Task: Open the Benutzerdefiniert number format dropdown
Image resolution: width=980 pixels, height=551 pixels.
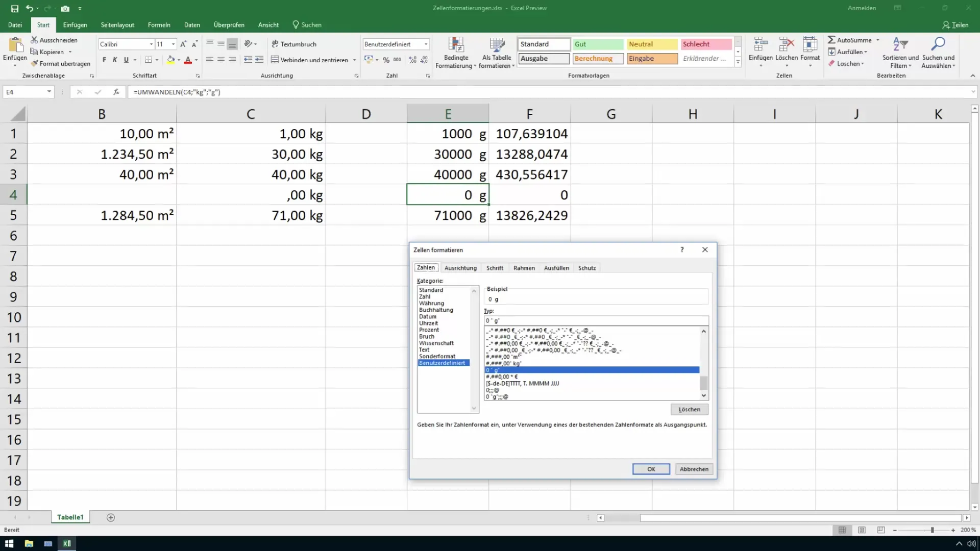Action: [426, 44]
